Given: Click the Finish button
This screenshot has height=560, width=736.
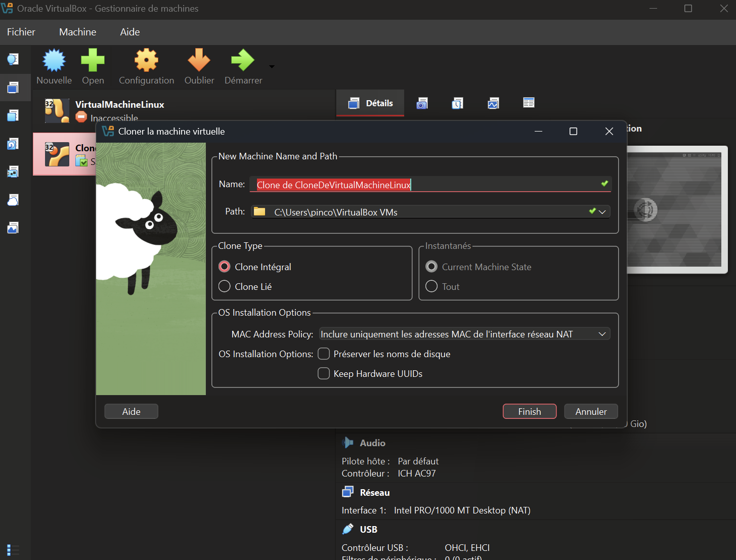Looking at the screenshot, I should tap(530, 411).
